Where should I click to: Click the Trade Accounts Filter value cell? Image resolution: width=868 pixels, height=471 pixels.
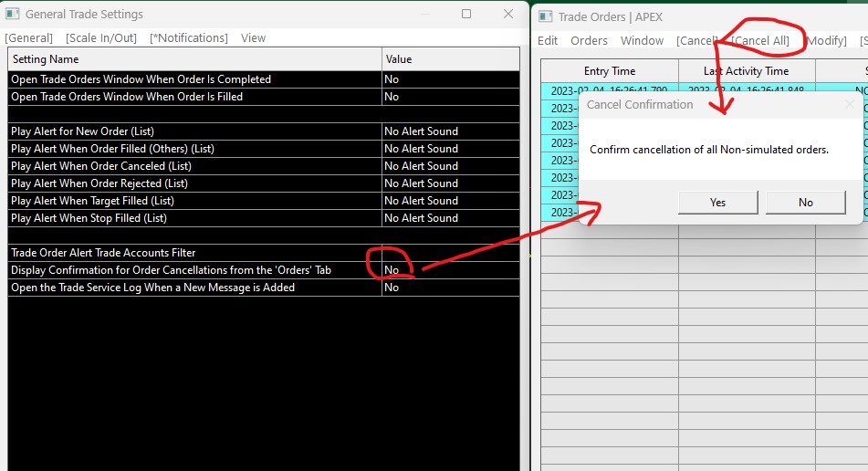[x=451, y=252]
